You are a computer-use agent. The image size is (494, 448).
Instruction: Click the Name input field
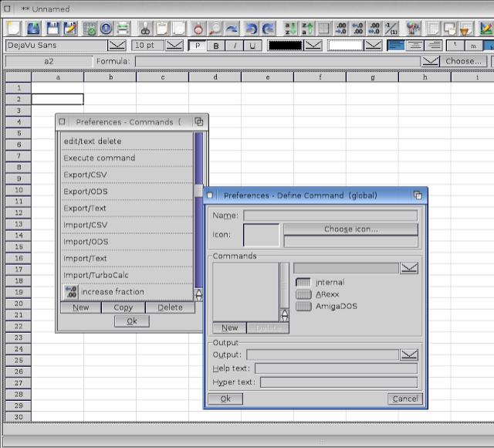pos(330,216)
